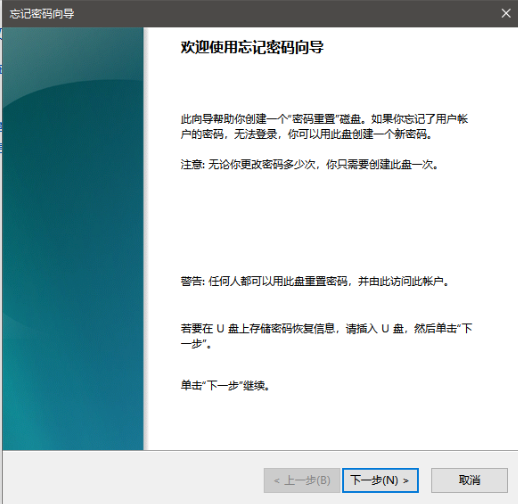Click the 取消 button
Image resolution: width=518 pixels, height=504 pixels.
pos(469,480)
